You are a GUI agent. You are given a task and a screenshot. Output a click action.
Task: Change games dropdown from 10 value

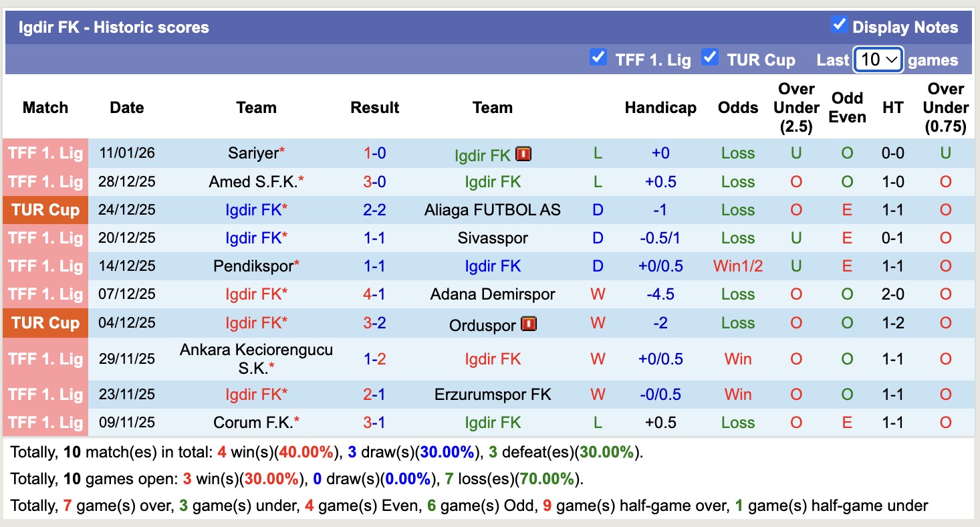click(878, 60)
